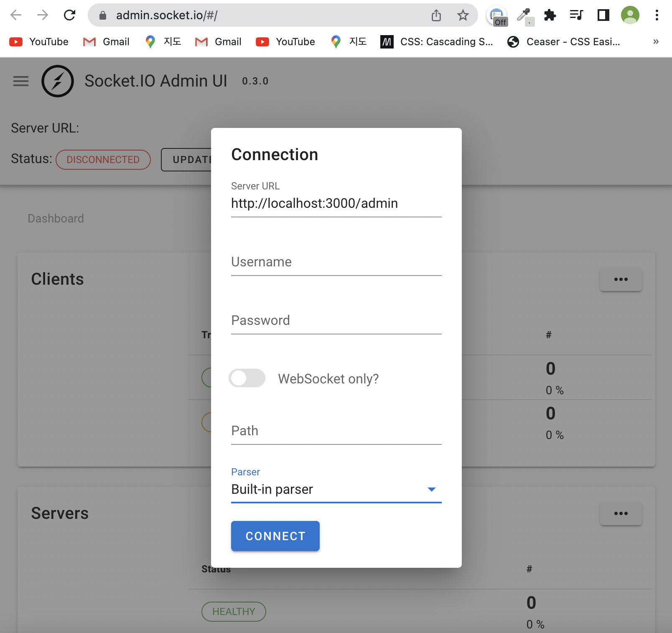Click the UPDATE button
The image size is (672, 633).
186,160
